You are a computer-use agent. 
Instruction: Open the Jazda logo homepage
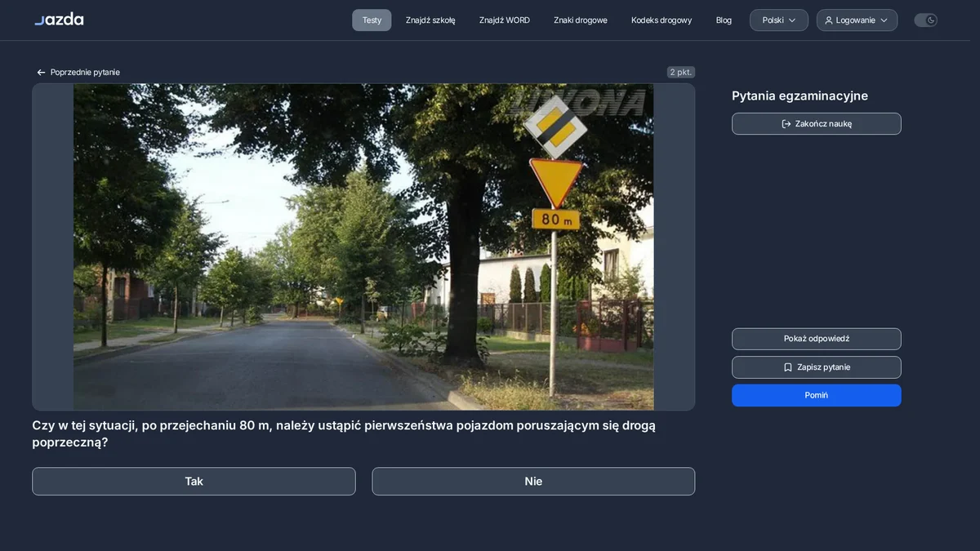59,19
